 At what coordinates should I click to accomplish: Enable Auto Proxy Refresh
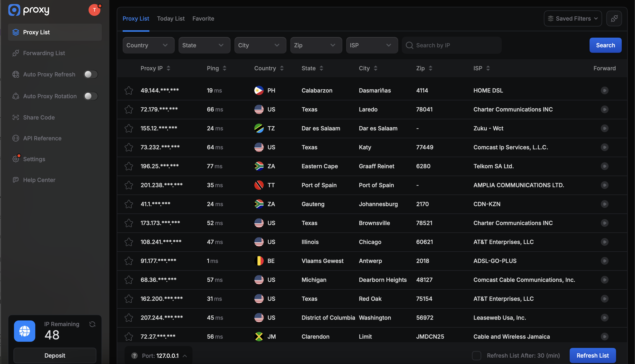pos(90,74)
